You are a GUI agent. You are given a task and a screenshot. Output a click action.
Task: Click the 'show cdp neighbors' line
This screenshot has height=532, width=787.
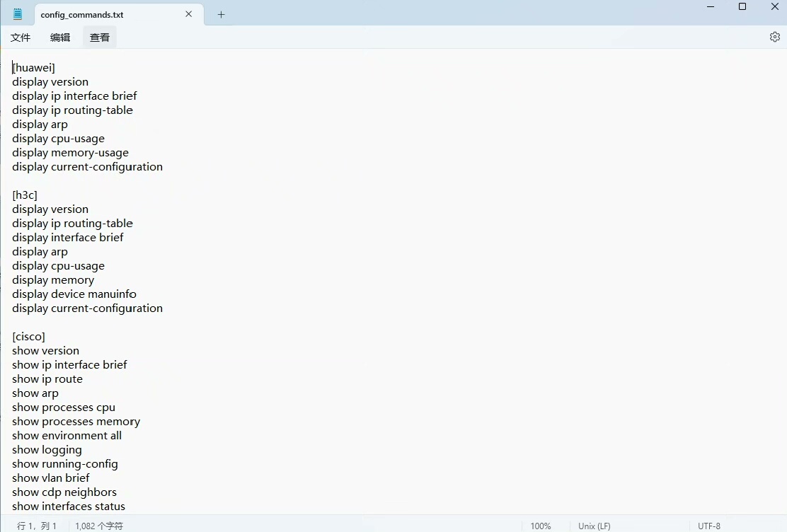tap(64, 492)
